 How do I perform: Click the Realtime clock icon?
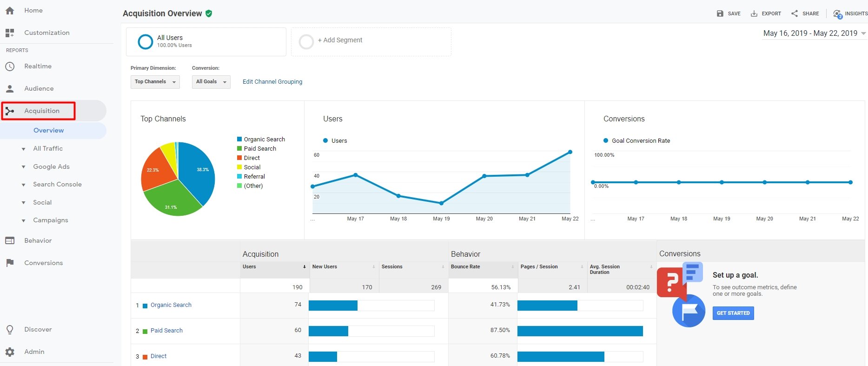click(10, 67)
